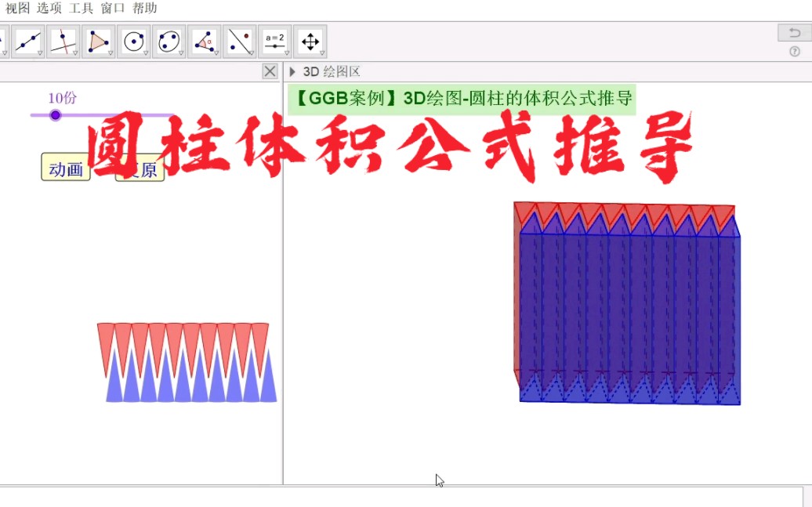Collapse the 3D 绘图区 panel header
Viewport: 812px width, 507px height.
click(291, 71)
